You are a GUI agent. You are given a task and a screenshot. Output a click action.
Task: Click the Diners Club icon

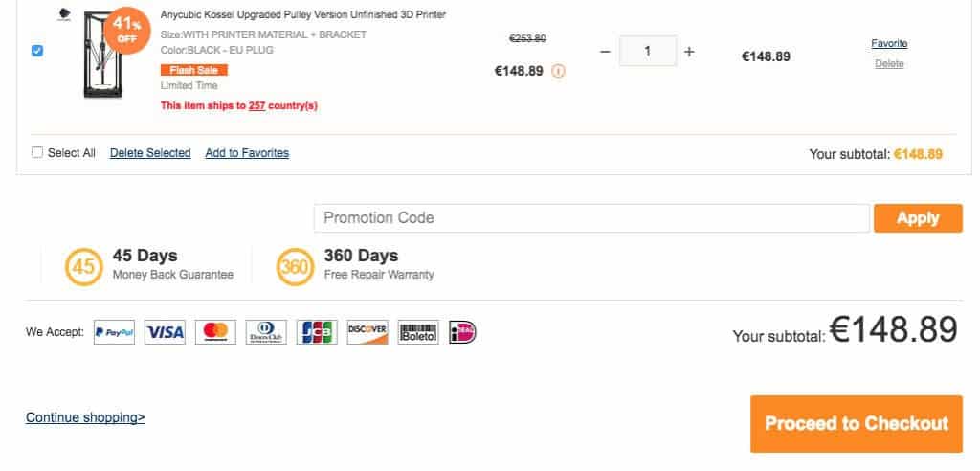[266, 332]
